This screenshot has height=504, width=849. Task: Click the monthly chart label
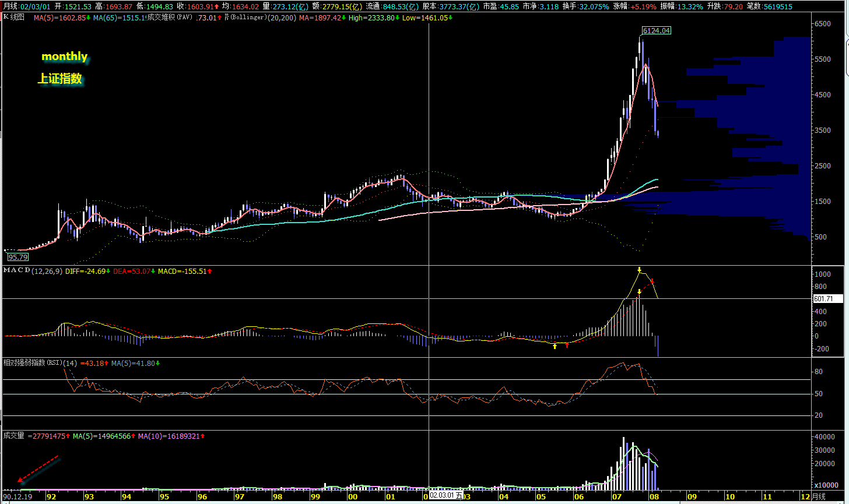(64, 57)
